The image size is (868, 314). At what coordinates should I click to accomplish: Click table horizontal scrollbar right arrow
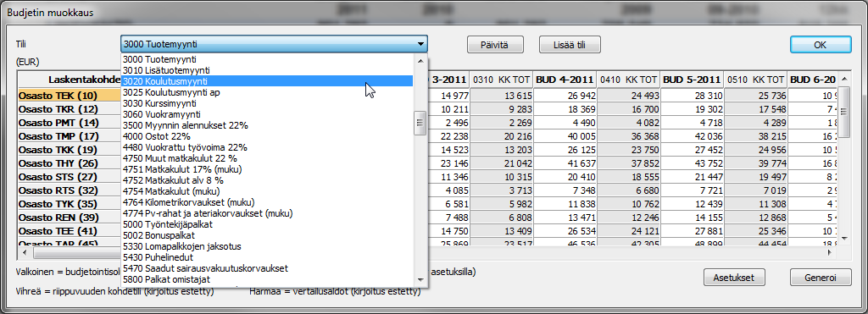click(830, 252)
